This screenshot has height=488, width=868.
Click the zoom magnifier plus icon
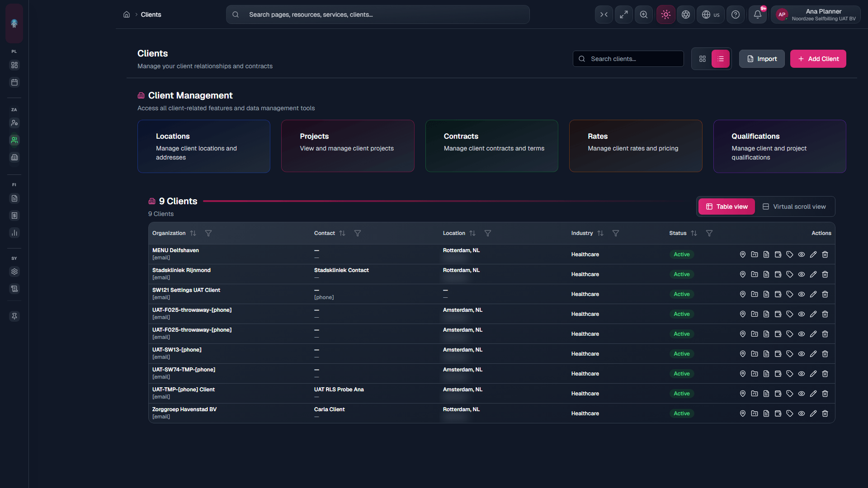644,14
